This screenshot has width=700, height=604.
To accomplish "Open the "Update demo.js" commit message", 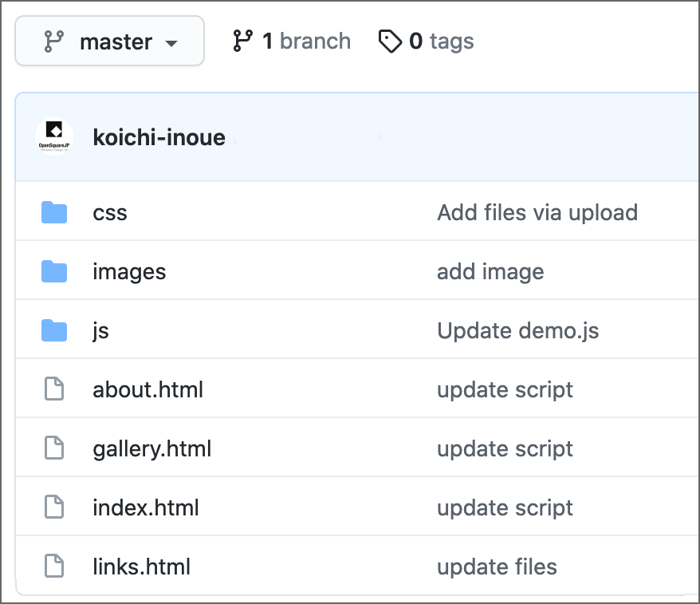I will [517, 331].
